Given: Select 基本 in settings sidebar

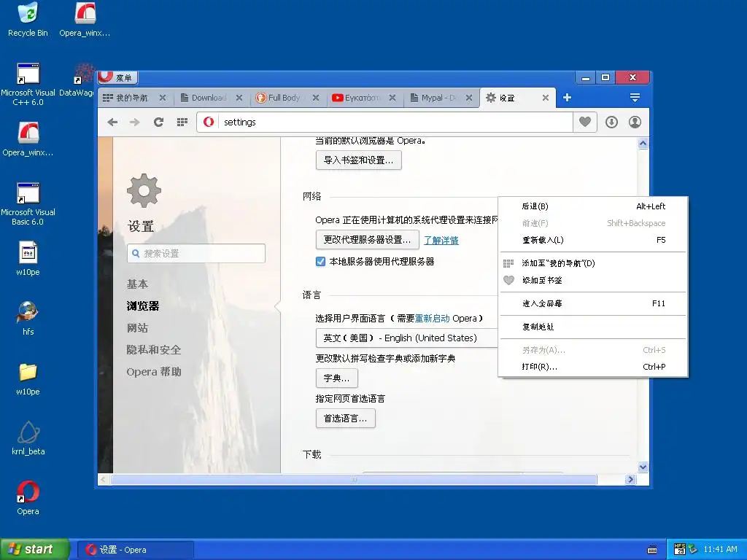Looking at the screenshot, I should coord(137,284).
